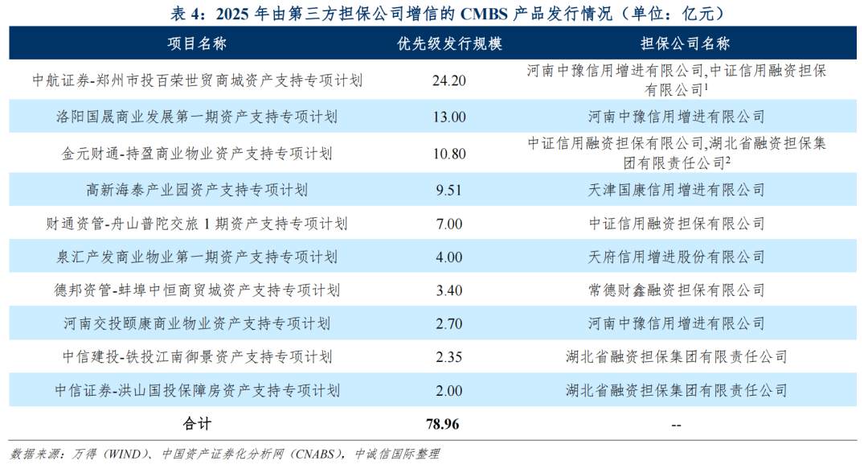Click guarantor cell '河南中豫信用增进有限公司,中证信用融资担保有限公司'

coord(677,80)
